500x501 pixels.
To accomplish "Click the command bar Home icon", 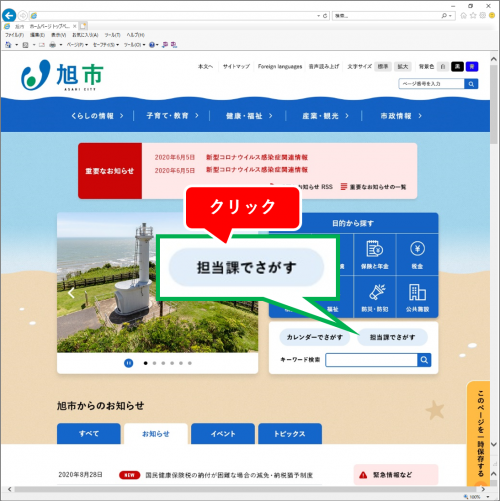I will coord(8,45).
